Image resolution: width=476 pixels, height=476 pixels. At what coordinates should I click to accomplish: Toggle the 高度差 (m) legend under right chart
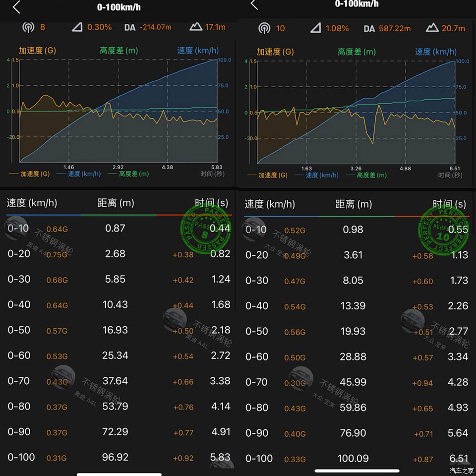366,175
